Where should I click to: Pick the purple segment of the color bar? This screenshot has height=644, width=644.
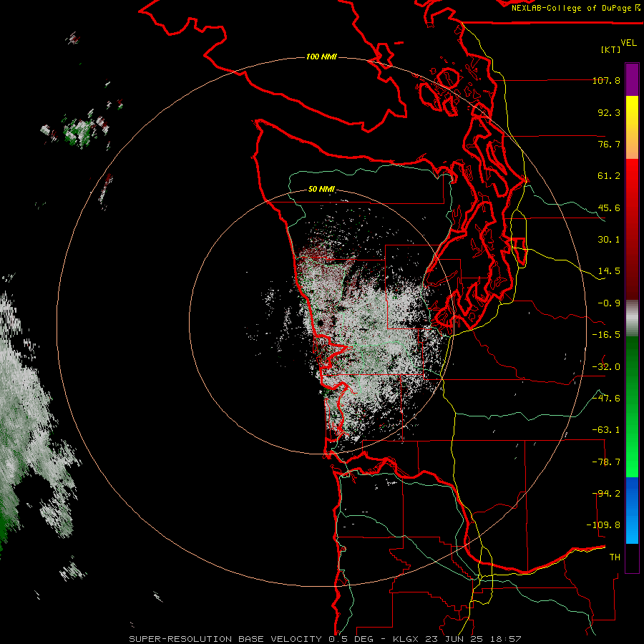[632, 79]
